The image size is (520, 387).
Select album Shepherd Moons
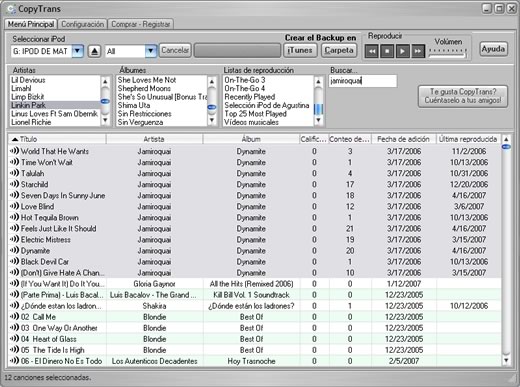point(162,88)
